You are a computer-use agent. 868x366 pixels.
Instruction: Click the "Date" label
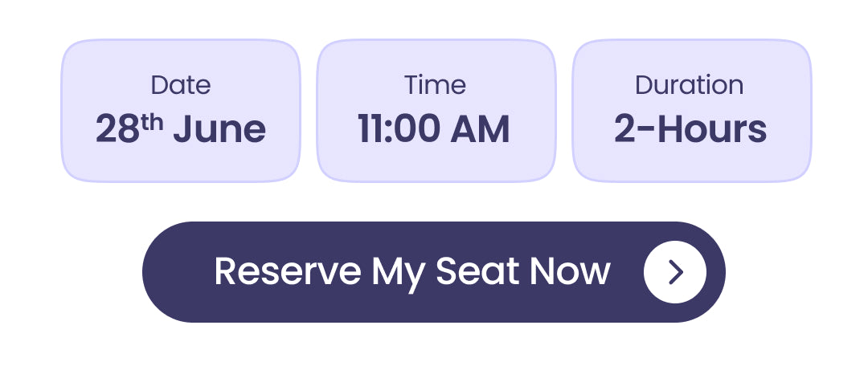181,85
